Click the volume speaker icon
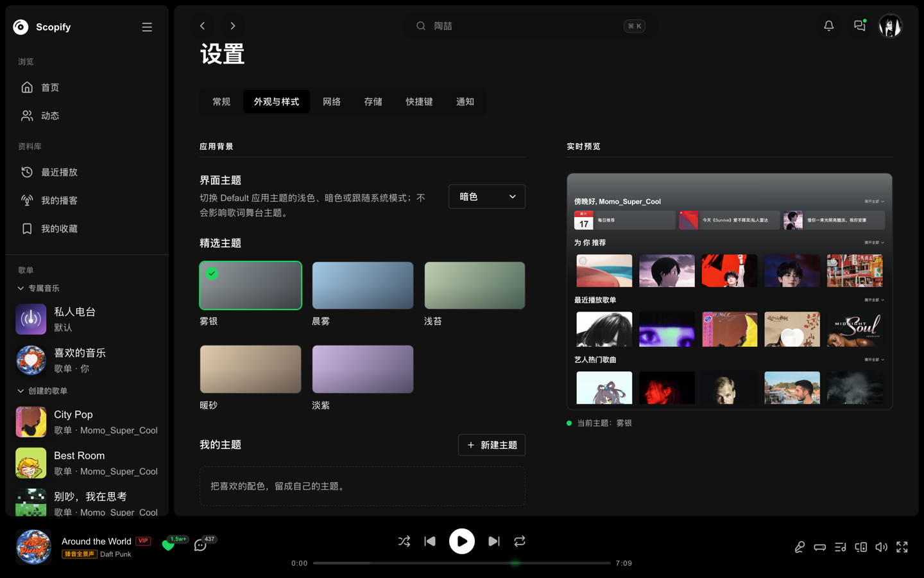Viewport: 924px width, 578px height. pyautogui.click(x=882, y=547)
